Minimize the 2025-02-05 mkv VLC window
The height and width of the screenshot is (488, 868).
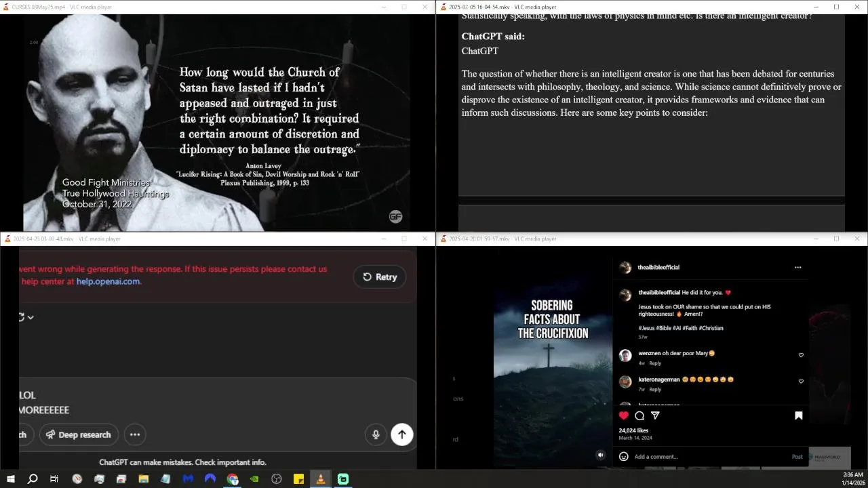(x=816, y=7)
